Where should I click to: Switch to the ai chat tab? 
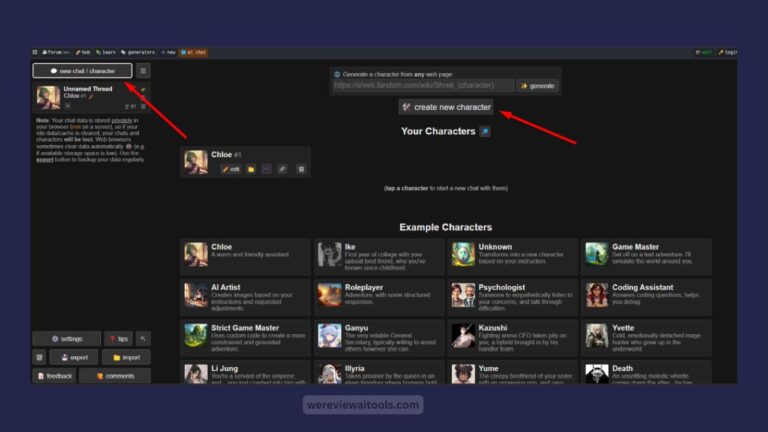[x=194, y=52]
